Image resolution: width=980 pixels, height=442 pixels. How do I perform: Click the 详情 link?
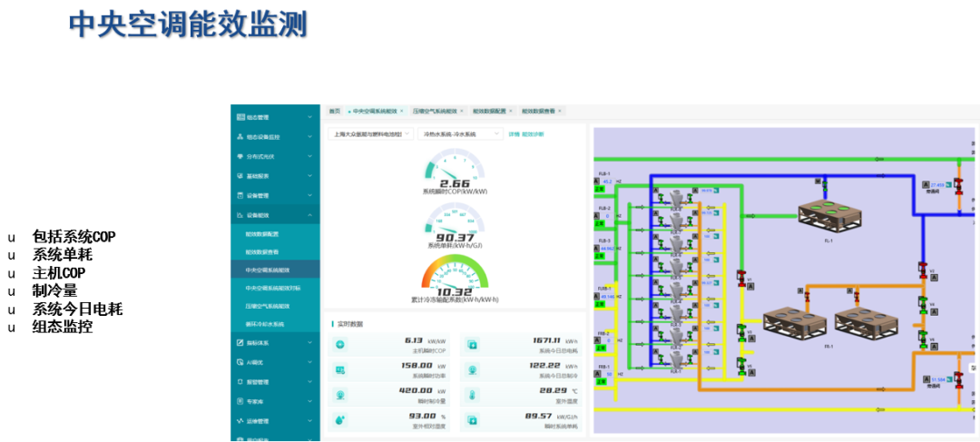click(x=514, y=133)
